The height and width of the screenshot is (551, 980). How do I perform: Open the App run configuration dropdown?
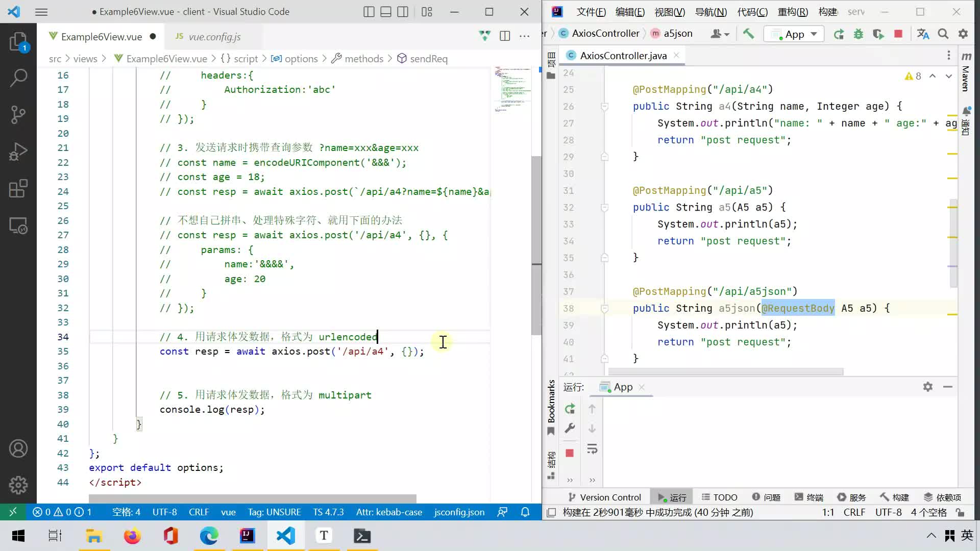click(794, 34)
